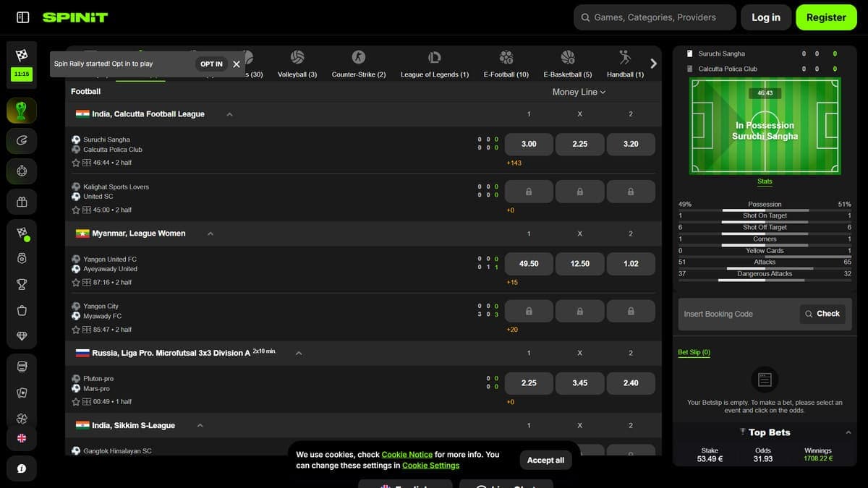Favorite the Kalighat Sports Lovers match with star
Screen dimensions: 868x488
click(x=76, y=210)
